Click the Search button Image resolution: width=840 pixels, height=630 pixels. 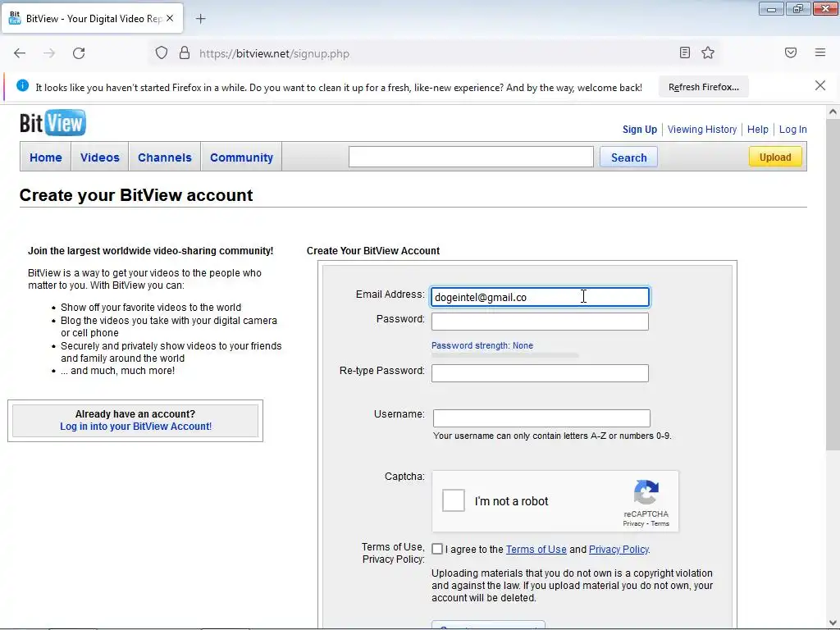pyautogui.click(x=629, y=157)
